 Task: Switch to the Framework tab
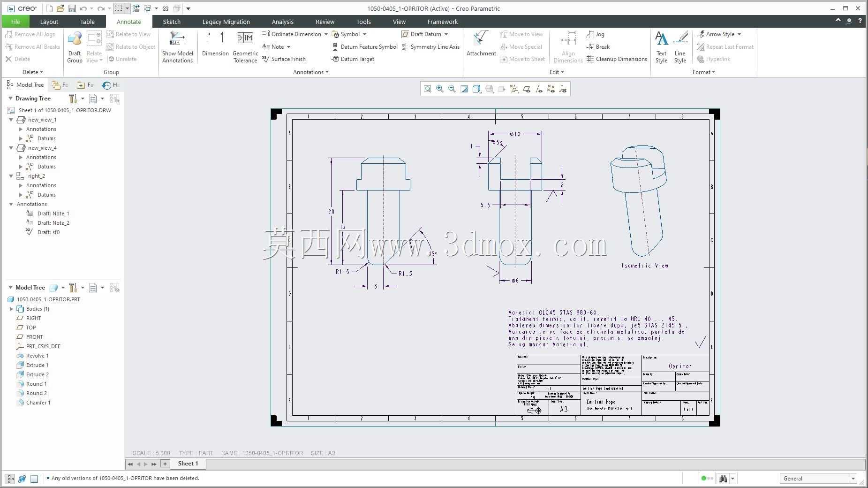[x=442, y=22]
